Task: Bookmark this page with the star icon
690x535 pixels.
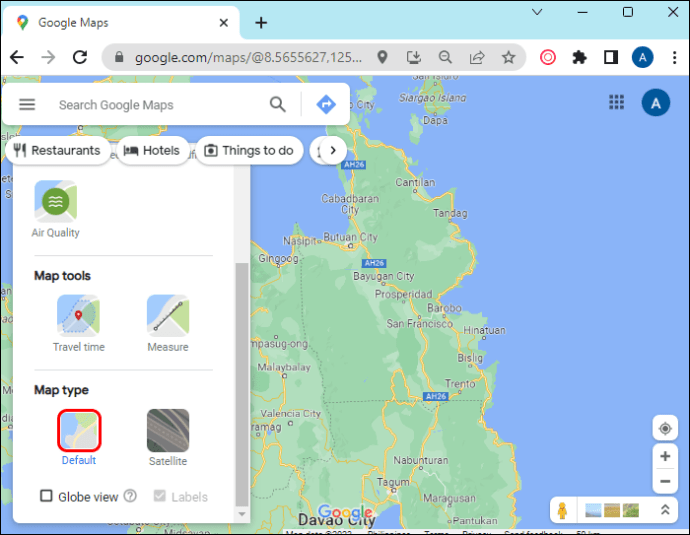Action: pos(509,57)
